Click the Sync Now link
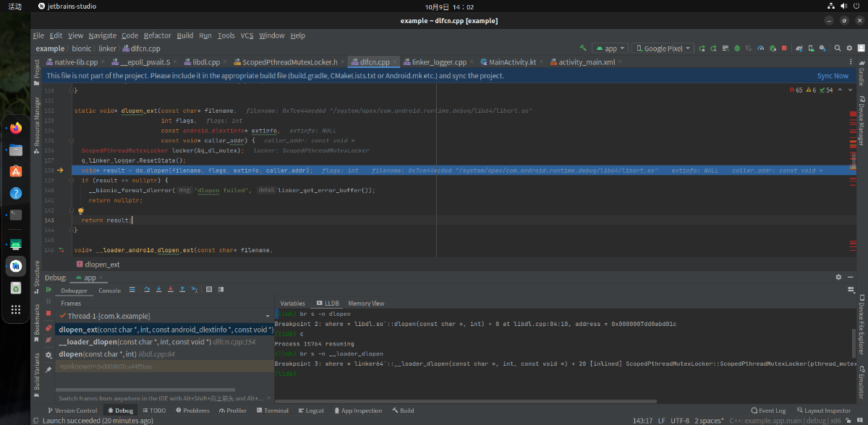The height and width of the screenshot is (425, 868). [x=833, y=76]
